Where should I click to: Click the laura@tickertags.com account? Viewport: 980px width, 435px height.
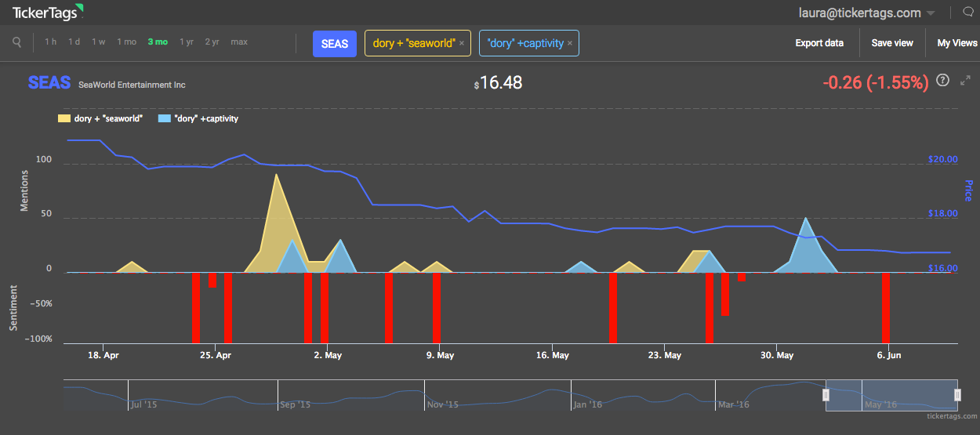[859, 13]
